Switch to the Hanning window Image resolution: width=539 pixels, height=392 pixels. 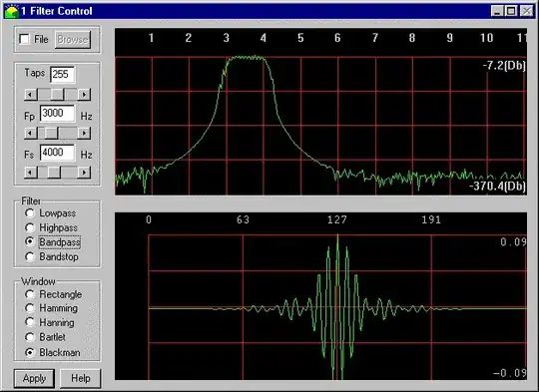(x=30, y=322)
